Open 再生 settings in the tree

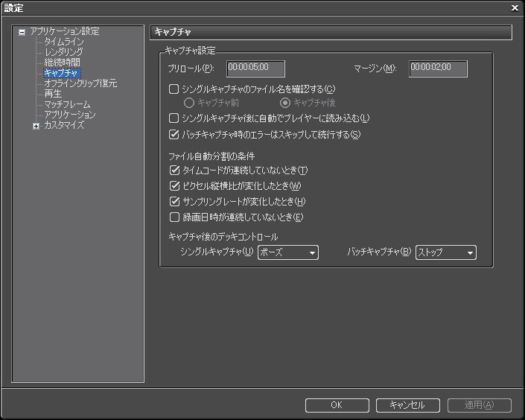(x=53, y=93)
